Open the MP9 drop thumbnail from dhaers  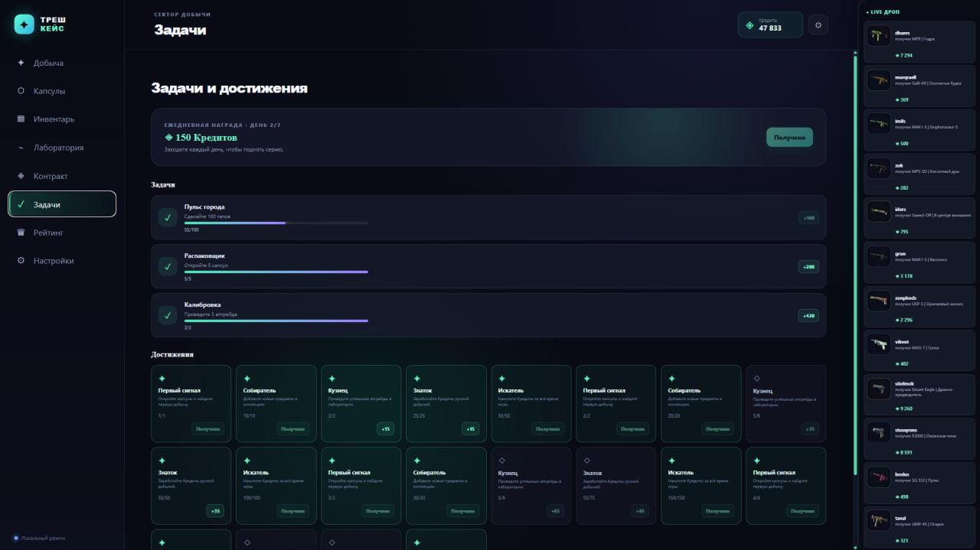tap(879, 36)
